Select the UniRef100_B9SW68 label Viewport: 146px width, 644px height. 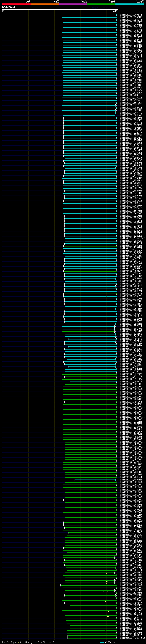pos(131,364)
